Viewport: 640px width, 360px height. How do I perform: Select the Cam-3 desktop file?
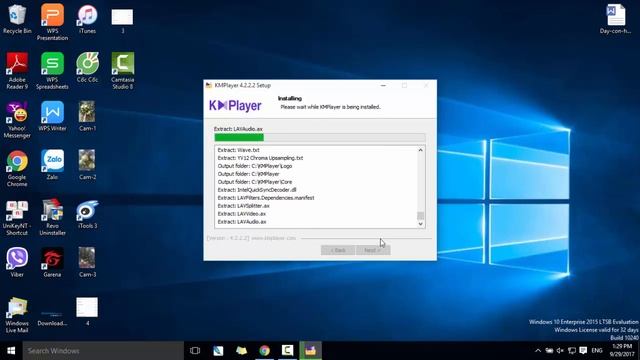tap(87, 262)
